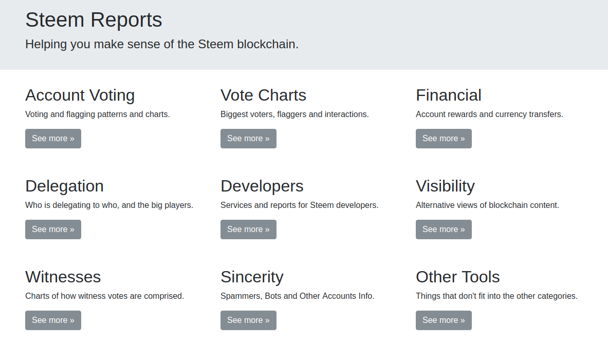Click the Witnesses section heading
This screenshot has width=608, height=364.
pyautogui.click(x=63, y=277)
